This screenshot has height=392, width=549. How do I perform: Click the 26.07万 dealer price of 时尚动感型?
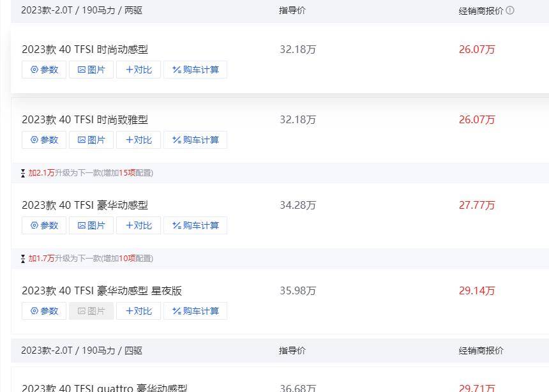click(x=477, y=49)
